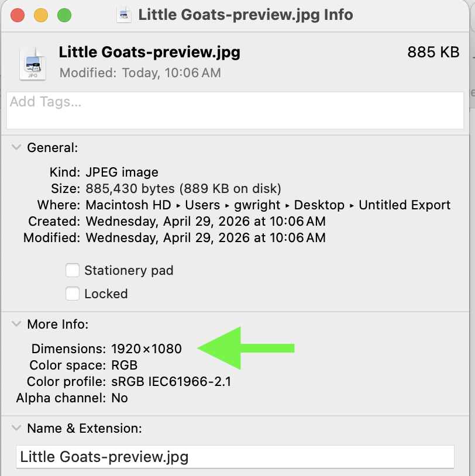Click the 885 KB size label
This screenshot has height=476, width=475.
click(433, 52)
